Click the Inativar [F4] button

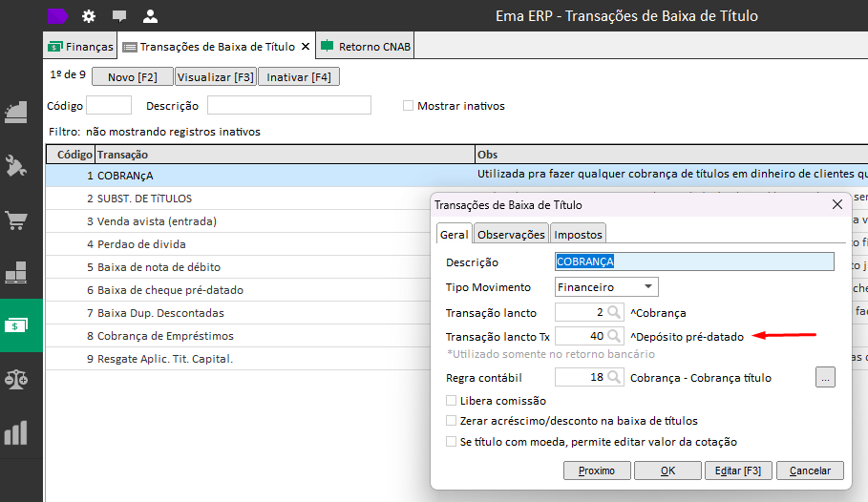[299, 77]
